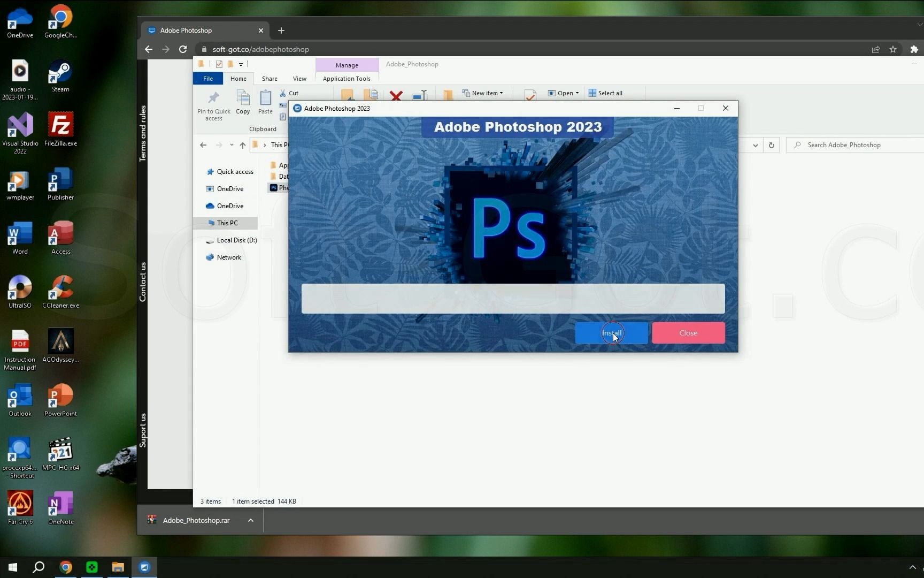Click the Manage contextual tab
The image size is (924, 578).
(x=346, y=65)
